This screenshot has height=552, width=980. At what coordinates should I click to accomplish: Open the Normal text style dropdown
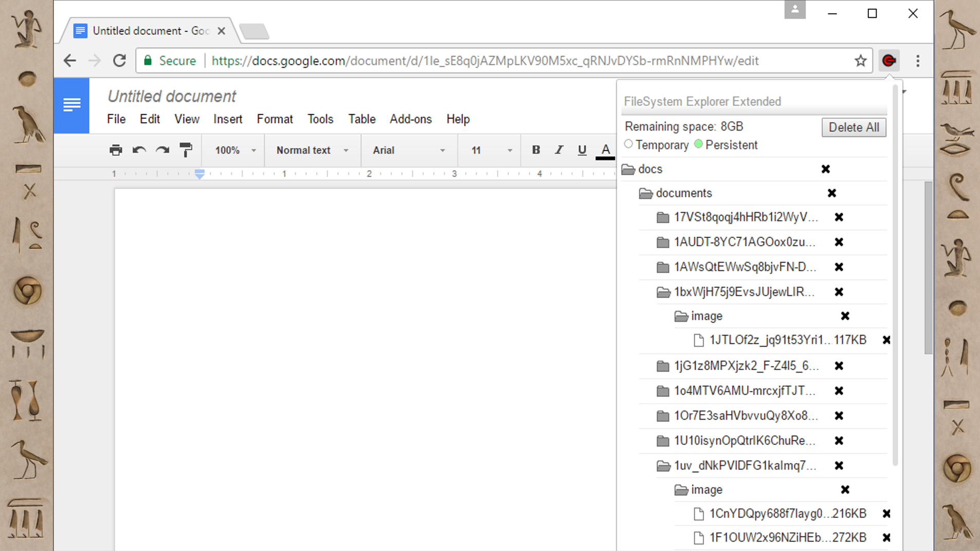point(313,150)
